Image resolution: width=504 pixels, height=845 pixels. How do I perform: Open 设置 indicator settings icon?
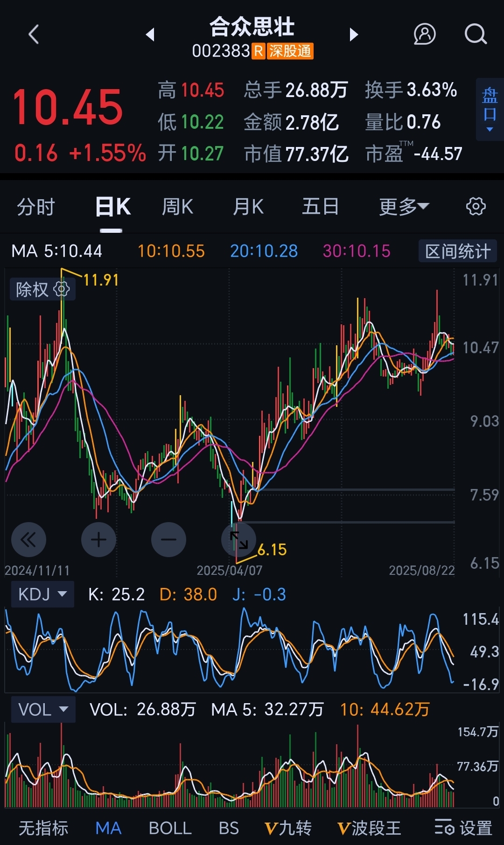click(x=463, y=828)
